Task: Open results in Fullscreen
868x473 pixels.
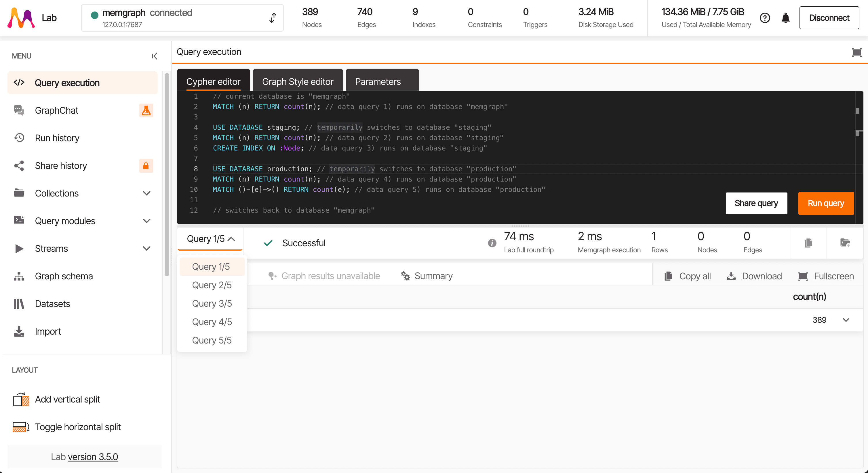Action: pyautogui.click(x=825, y=276)
